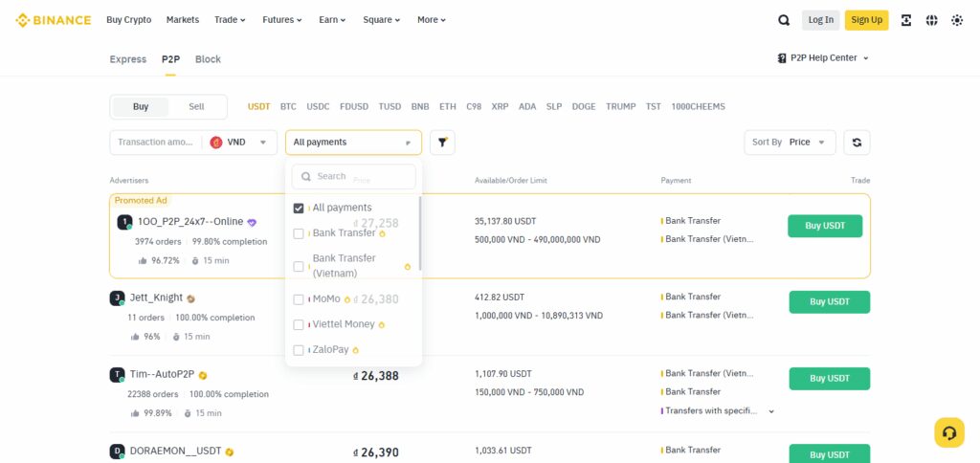This screenshot has height=463, width=980.
Task: Open the Sort By Price dropdown
Action: pyautogui.click(x=790, y=143)
